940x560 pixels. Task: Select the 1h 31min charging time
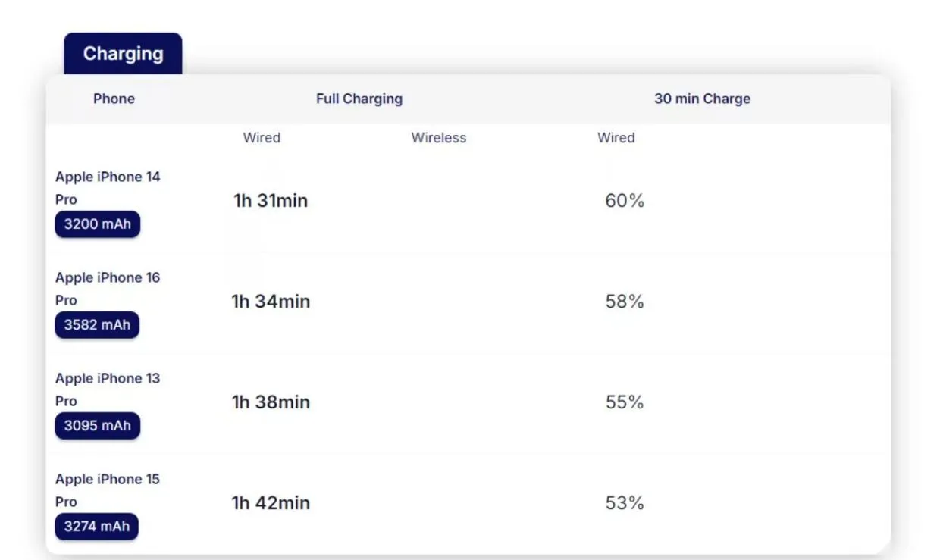tap(271, 201)
